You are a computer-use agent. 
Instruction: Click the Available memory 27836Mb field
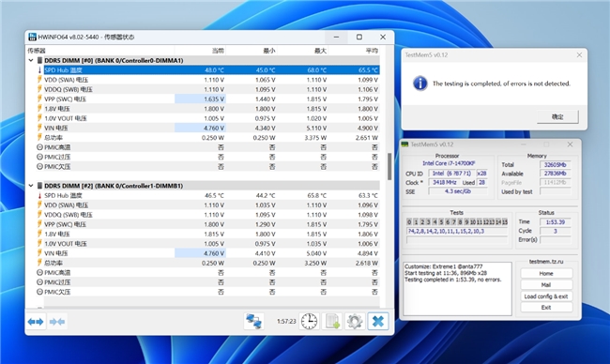[555, 174]
